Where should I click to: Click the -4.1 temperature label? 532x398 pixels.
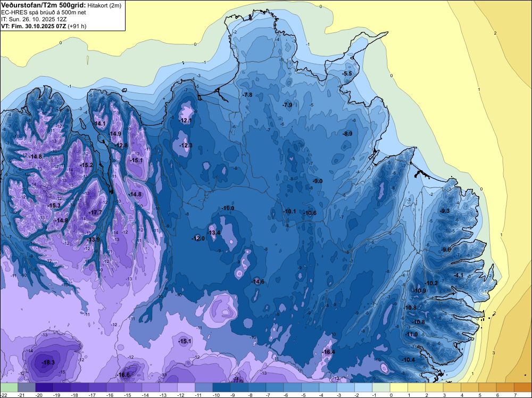coord(459,275)
